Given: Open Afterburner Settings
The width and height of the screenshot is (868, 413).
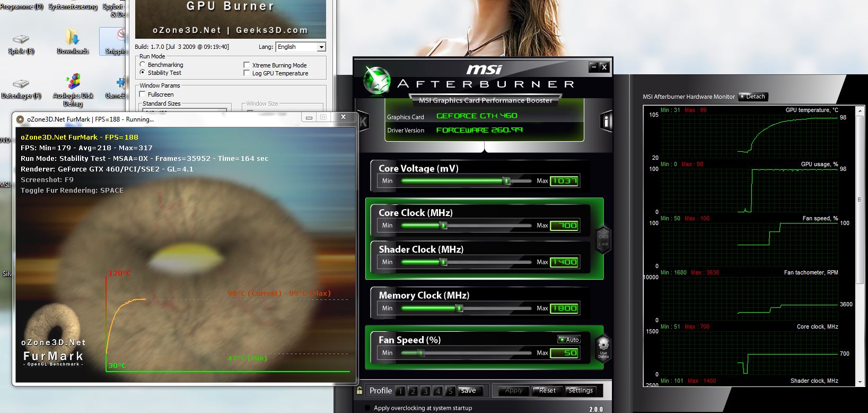Looking at the screenshot, I should [x=581, y=391].
